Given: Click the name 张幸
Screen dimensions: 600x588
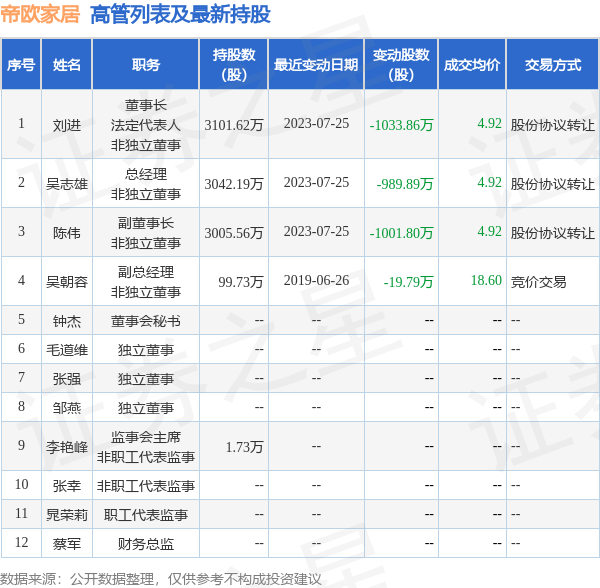Looking at the screenshot, I should tap(67, 486).
